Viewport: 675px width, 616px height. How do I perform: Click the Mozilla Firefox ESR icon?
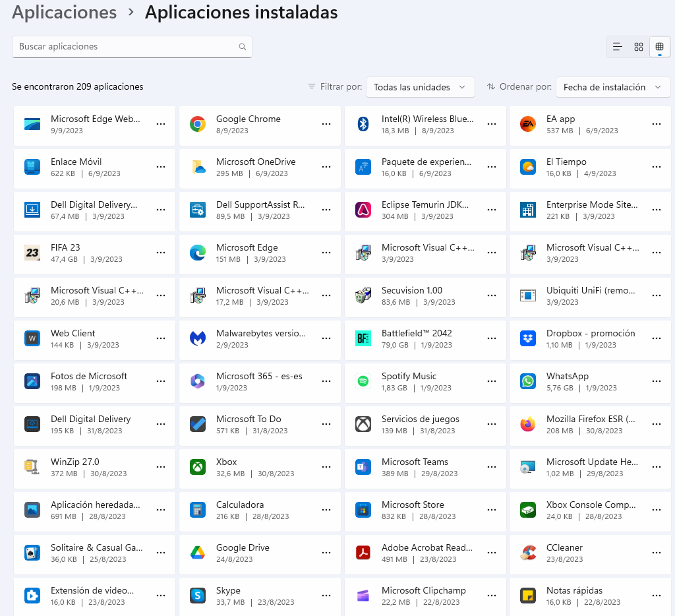(x=528, y=424)
